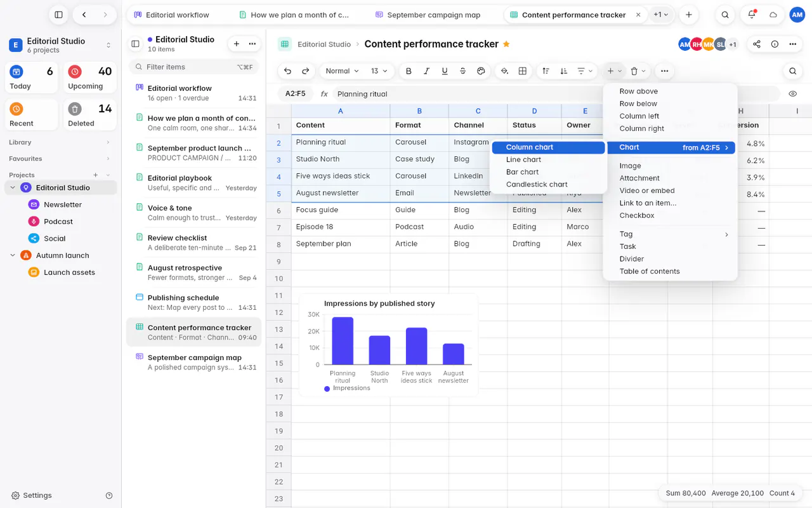Toggle the favourite star on the title

coord(506,44)
